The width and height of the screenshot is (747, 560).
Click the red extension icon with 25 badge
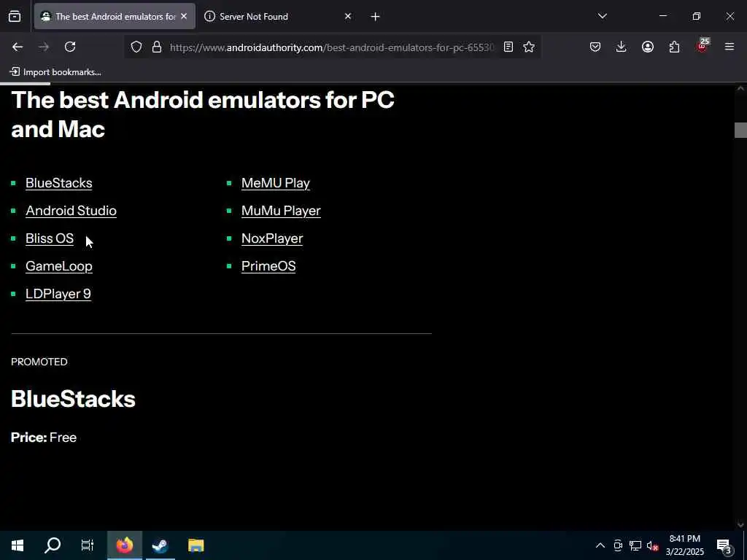pos(703,46)
